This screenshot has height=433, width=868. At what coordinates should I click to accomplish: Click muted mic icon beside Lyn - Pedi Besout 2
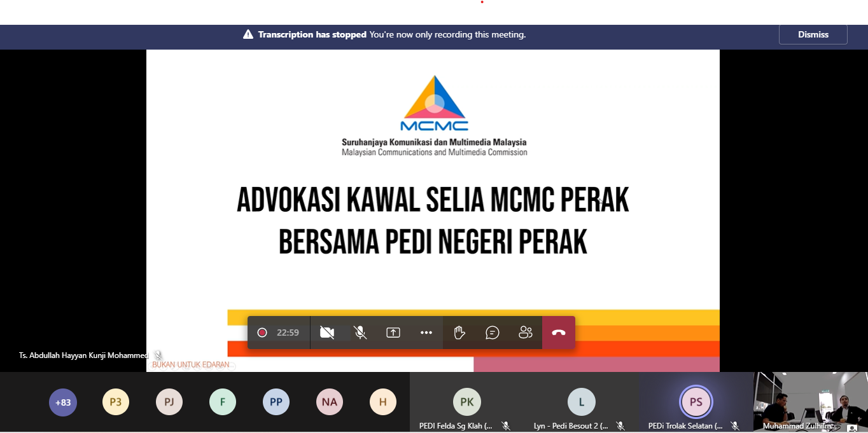620,426
